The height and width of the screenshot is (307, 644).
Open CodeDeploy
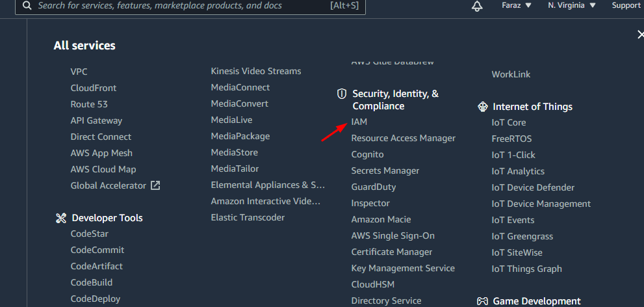[x=96, y=299]
